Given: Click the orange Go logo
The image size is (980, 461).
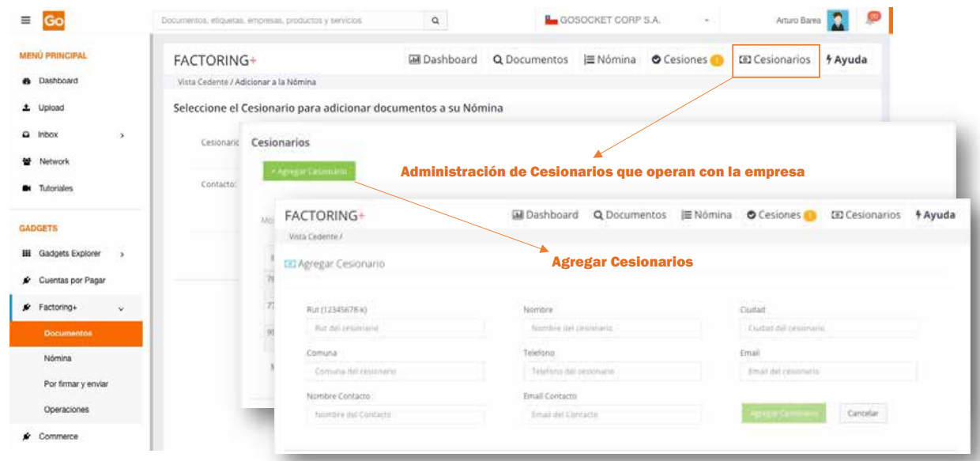Looking at the screenshot, I should click(x=54, y=21).
